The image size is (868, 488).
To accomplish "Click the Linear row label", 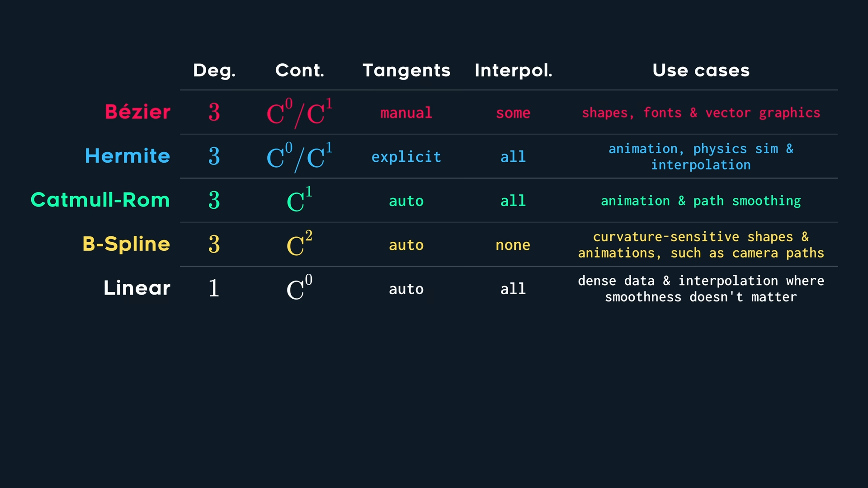I will (137, 288).
